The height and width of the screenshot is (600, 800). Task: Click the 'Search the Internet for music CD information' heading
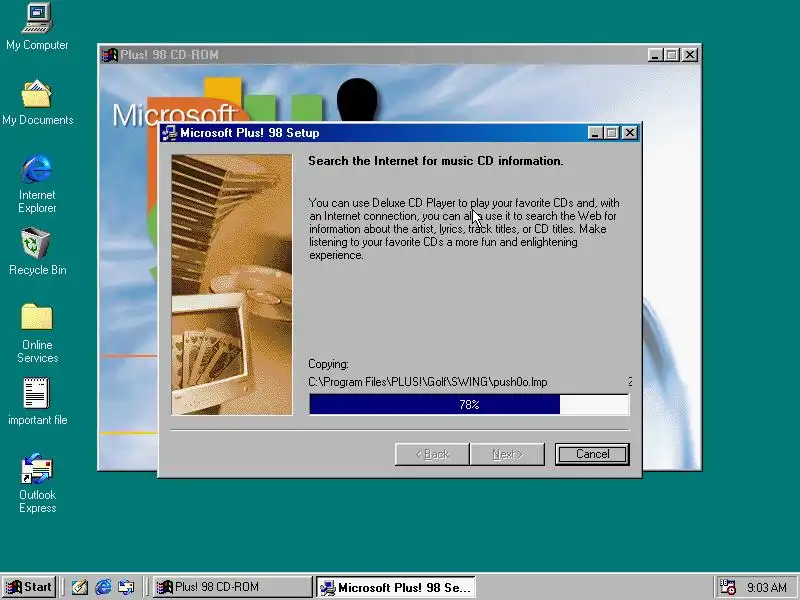click(436, 161)
